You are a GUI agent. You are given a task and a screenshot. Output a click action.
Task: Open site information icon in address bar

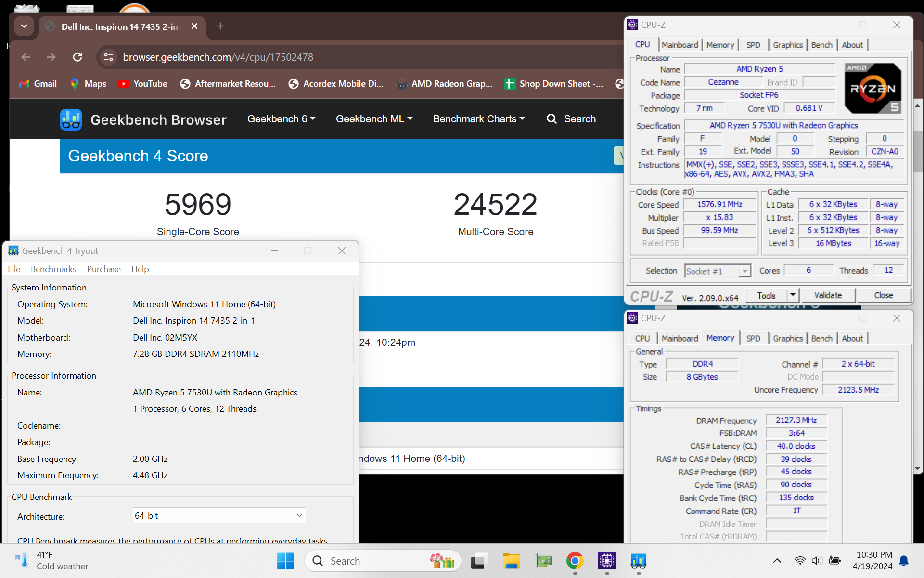click(108, 57)
